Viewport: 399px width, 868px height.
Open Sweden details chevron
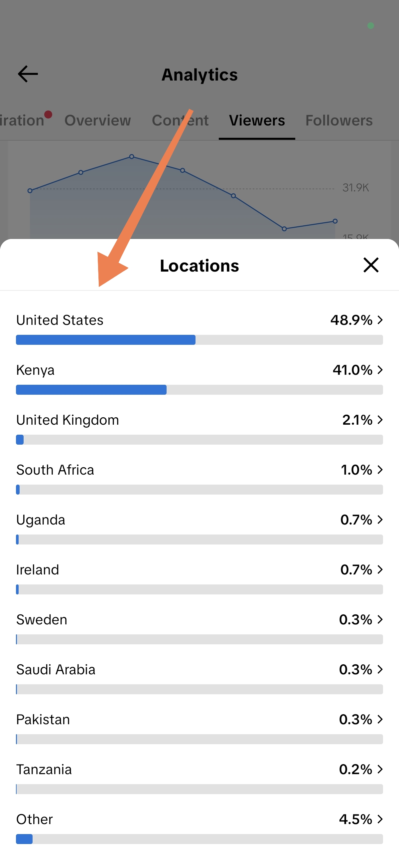coord(380,619)
